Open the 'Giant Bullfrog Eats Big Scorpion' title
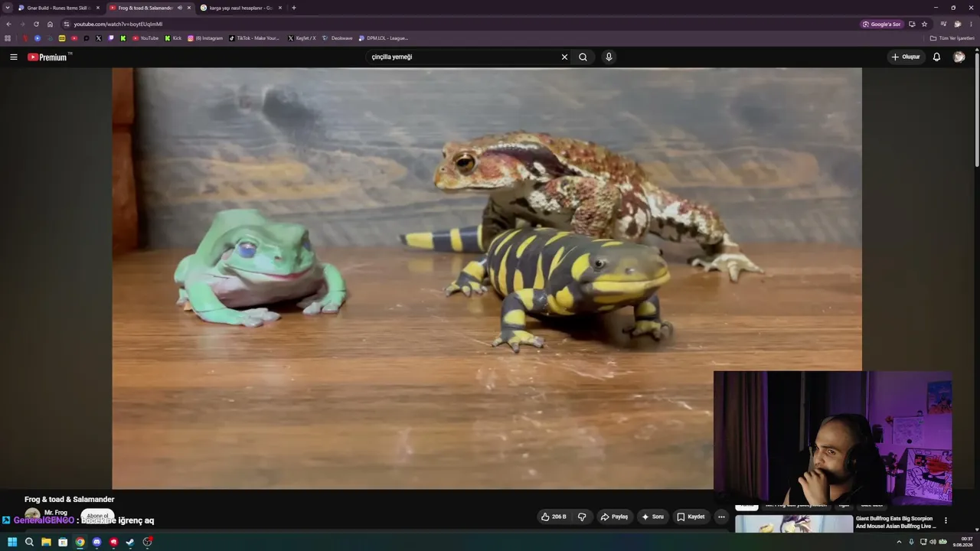 coord(896,523)
